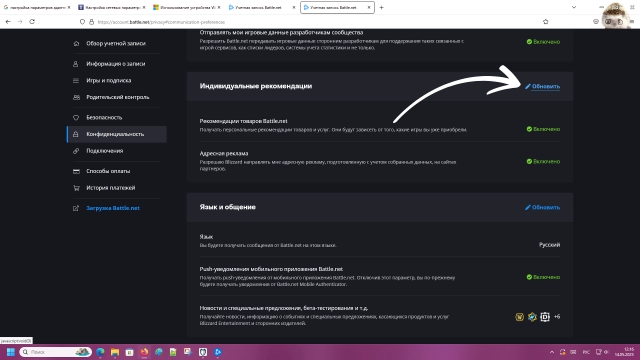Click the Язык и общение heading

point(227,207)
